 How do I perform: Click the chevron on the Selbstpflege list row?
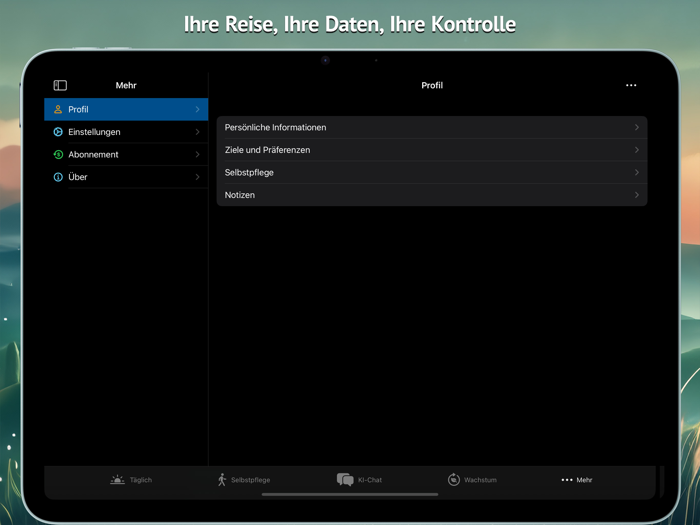[x=637, y=172]
